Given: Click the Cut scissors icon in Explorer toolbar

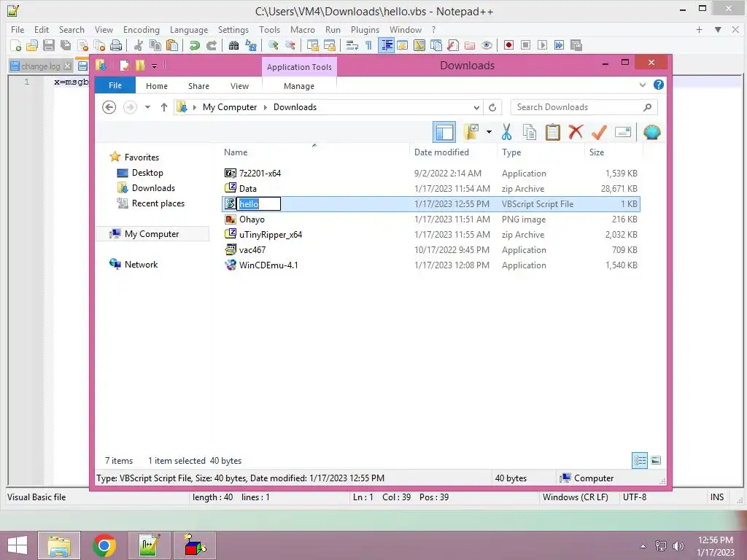Looking at the screenshot, I should click(x=506, y=132).
